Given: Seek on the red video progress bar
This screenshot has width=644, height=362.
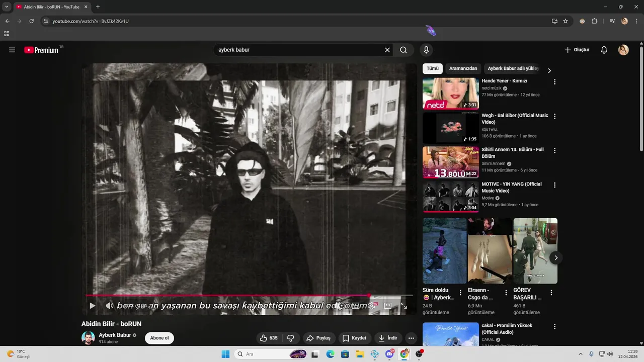Looking at the screenshot, I should [x=249, y=295].
